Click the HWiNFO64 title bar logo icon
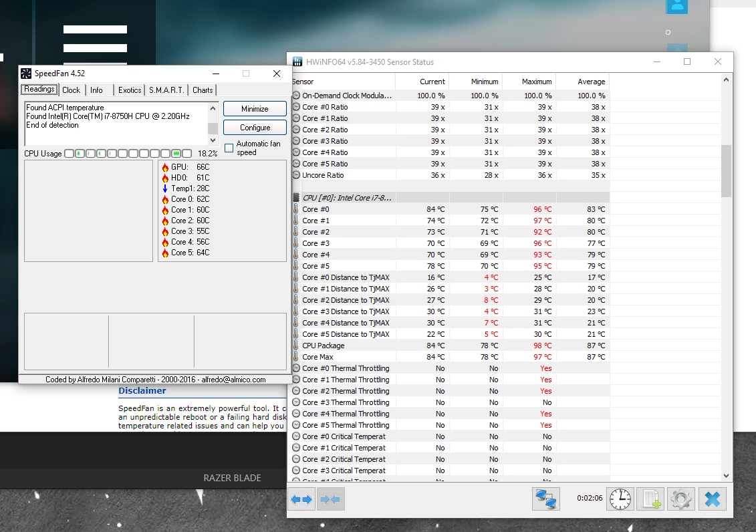This screenshot has width=756, height=532. tap(297, 61)
